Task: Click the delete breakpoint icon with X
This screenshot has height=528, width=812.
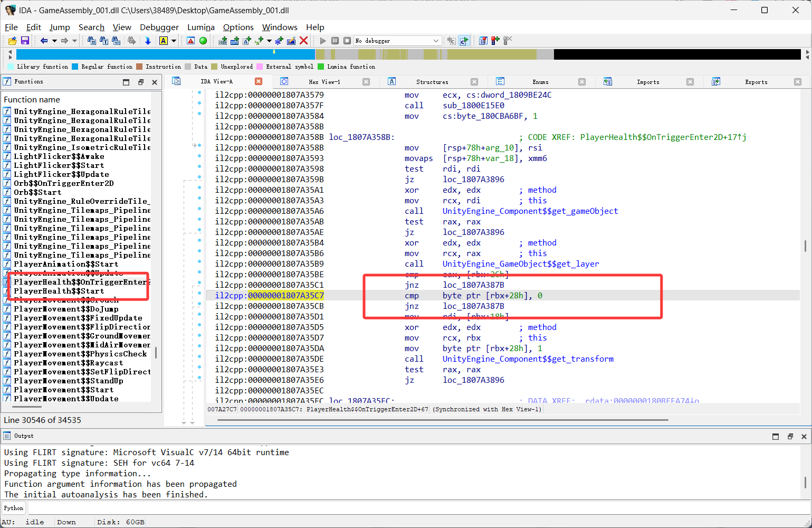Action: (x=508, y=41)
